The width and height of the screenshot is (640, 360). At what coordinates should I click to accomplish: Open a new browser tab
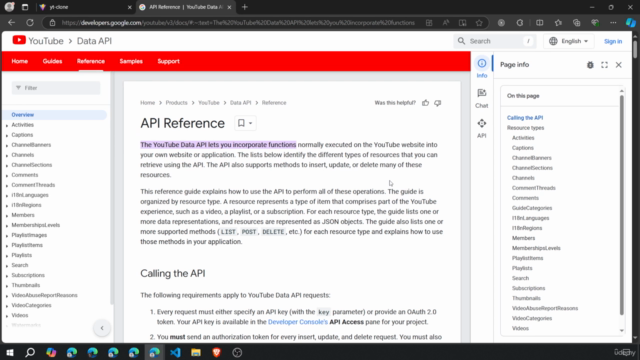[244, 7]
